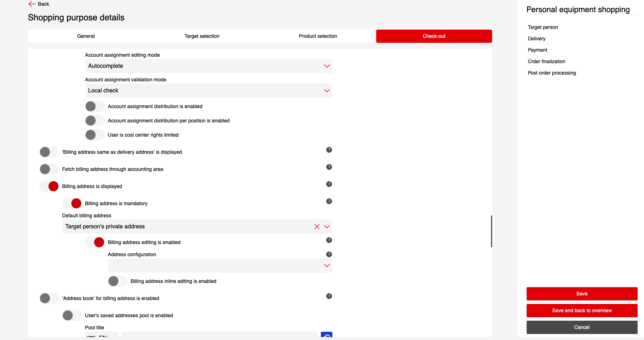
Task: Open Account assignment validation mode dropdown
Action: tap(326, 91)
